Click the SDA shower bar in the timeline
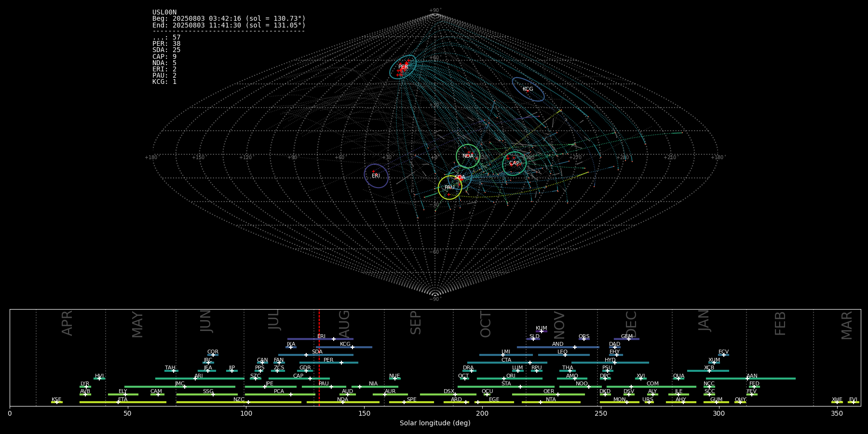868x434 pixels. 315,355
